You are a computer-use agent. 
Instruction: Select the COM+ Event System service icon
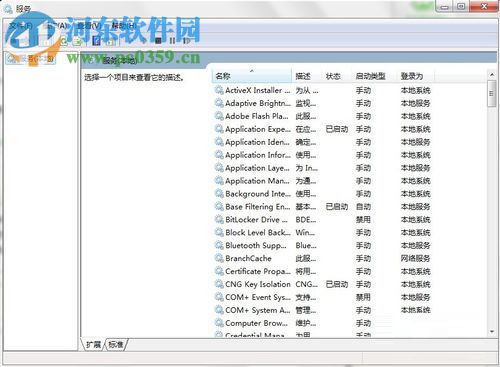tap(219, 297)
